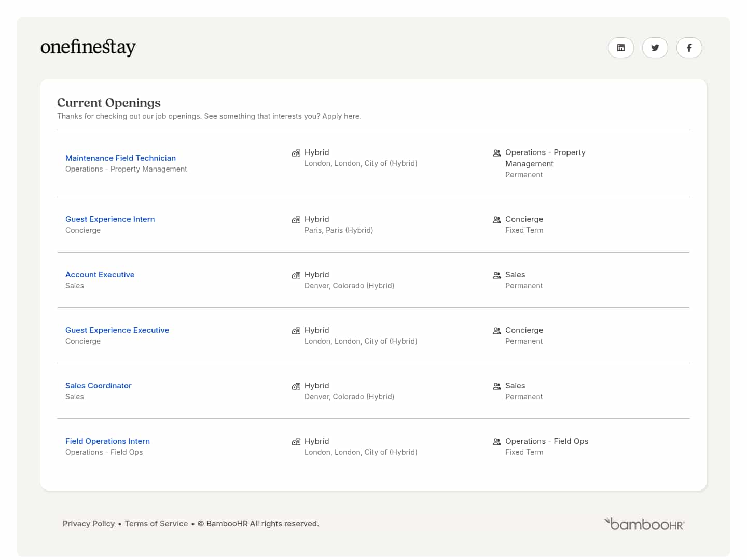
Task: Open the Guest Experience Intern posting
Action: [110, 219]
